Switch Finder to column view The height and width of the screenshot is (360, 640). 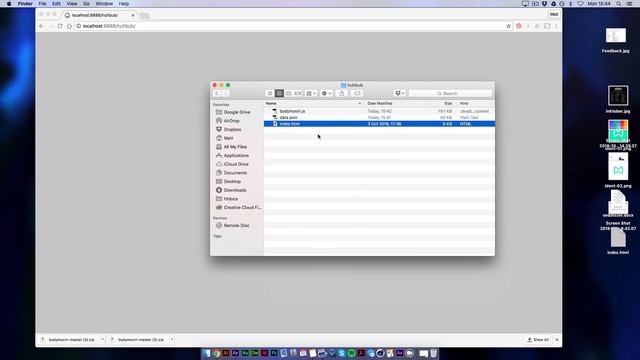[288, 93]
